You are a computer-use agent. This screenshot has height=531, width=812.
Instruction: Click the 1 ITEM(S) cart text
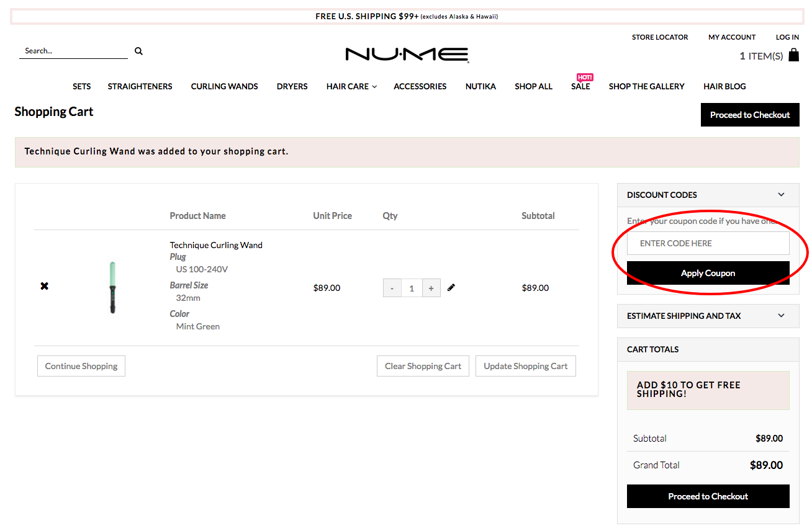[761, 56]
